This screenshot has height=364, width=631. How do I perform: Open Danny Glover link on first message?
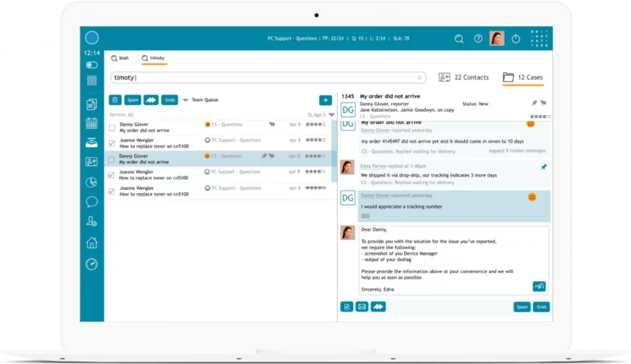tap(375, 131)
